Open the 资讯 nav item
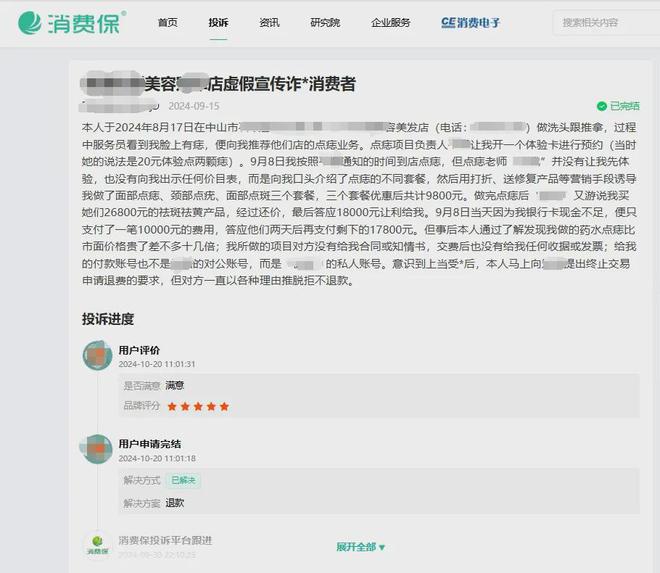 click(269, 22)
